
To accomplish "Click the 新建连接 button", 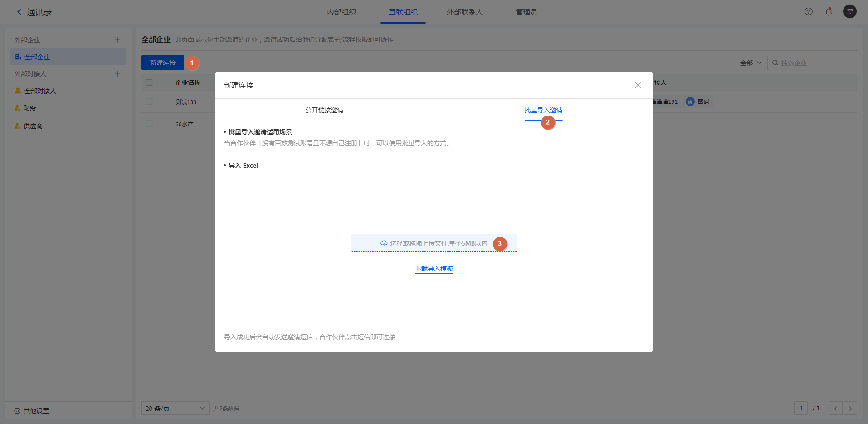I will tap(162, 63).
